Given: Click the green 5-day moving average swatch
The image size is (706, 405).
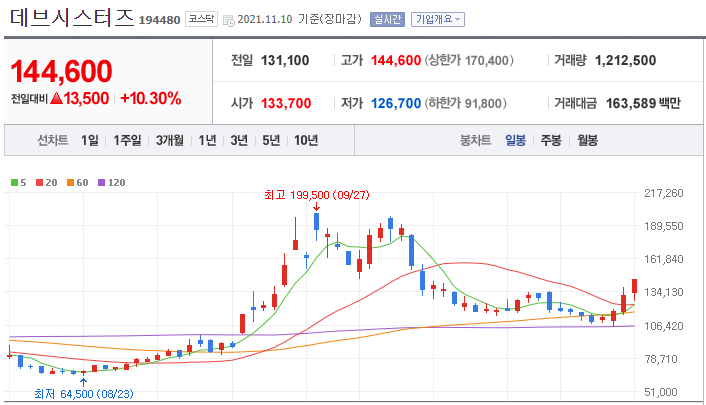Looking at the screenshot, I should 14,182.
